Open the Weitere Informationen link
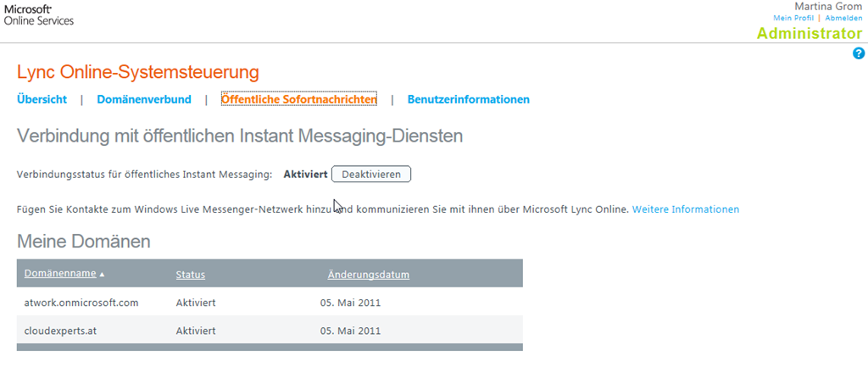868x373 pixels. pyautogui.click(x=685, y=209)
